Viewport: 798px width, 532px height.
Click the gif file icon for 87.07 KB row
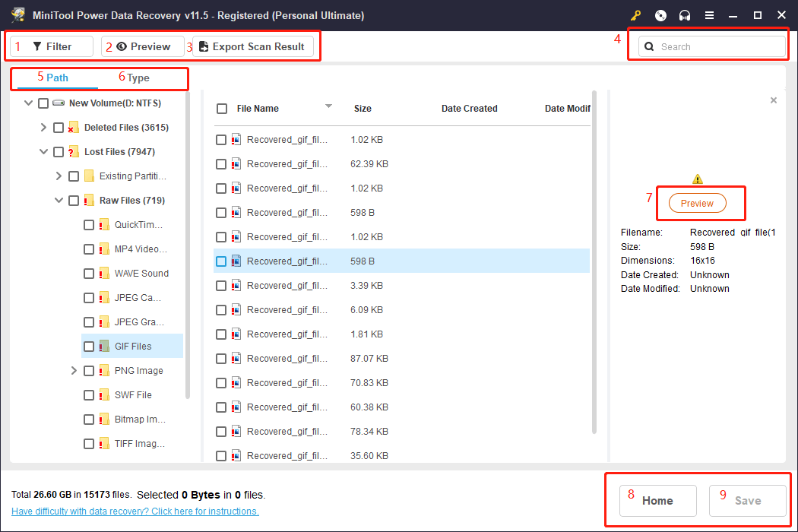(x=236, y=359)
